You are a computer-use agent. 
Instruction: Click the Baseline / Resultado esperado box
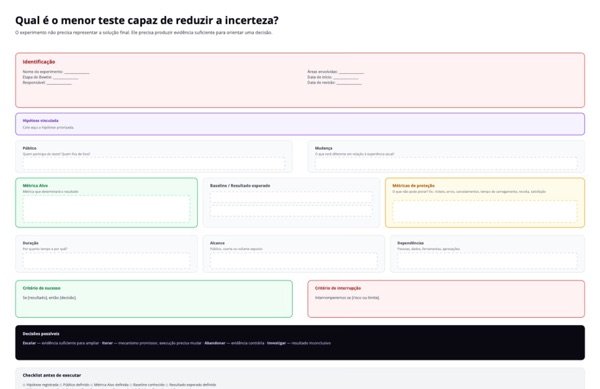(291, 204)
